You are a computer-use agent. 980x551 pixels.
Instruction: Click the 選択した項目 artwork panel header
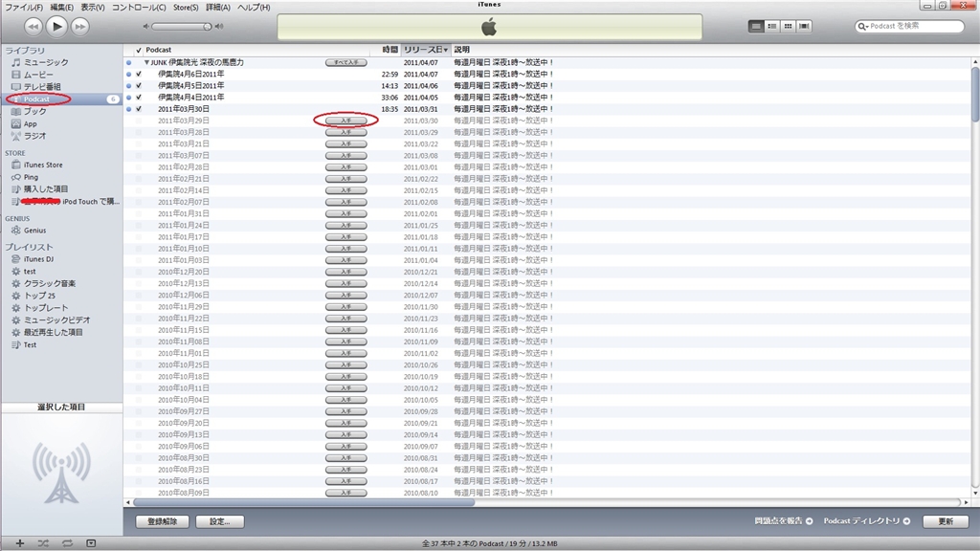point(61,407)
